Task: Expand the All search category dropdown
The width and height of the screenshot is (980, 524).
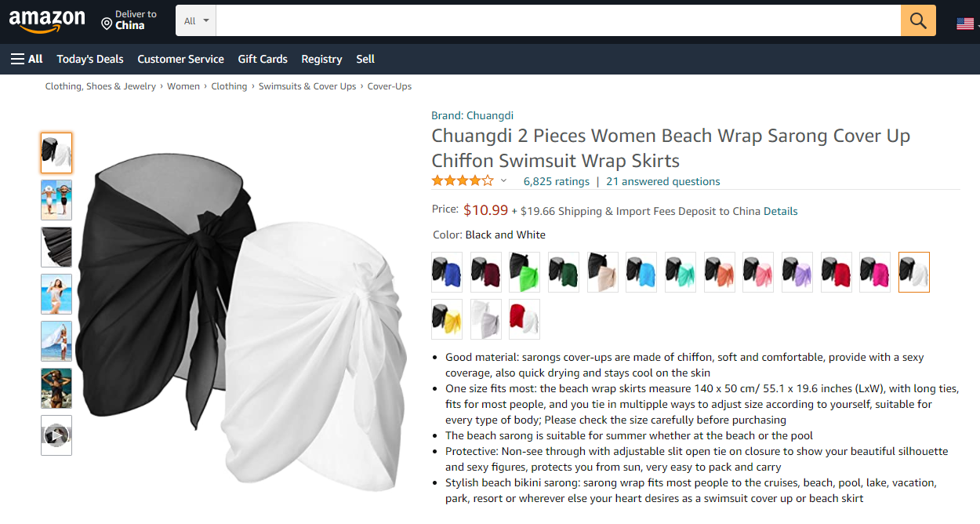Action: 196,20
